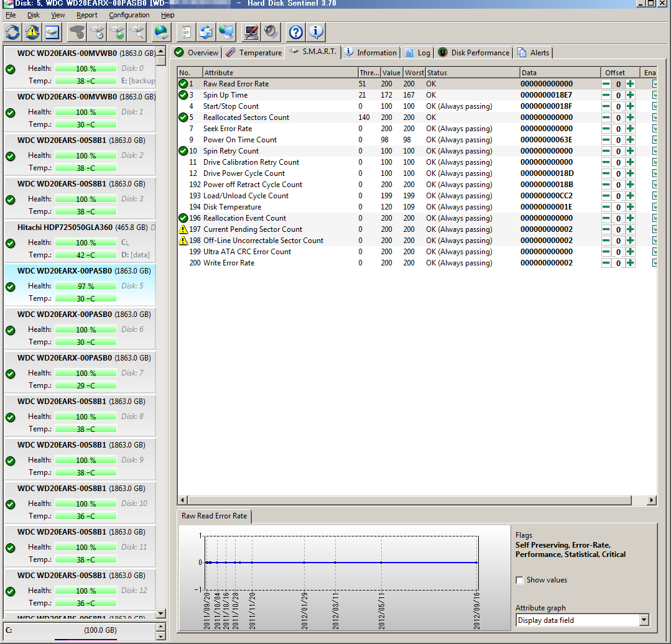The image size is (671, 644).
Task: Sort by the Attribute column header
Action: 280,73
